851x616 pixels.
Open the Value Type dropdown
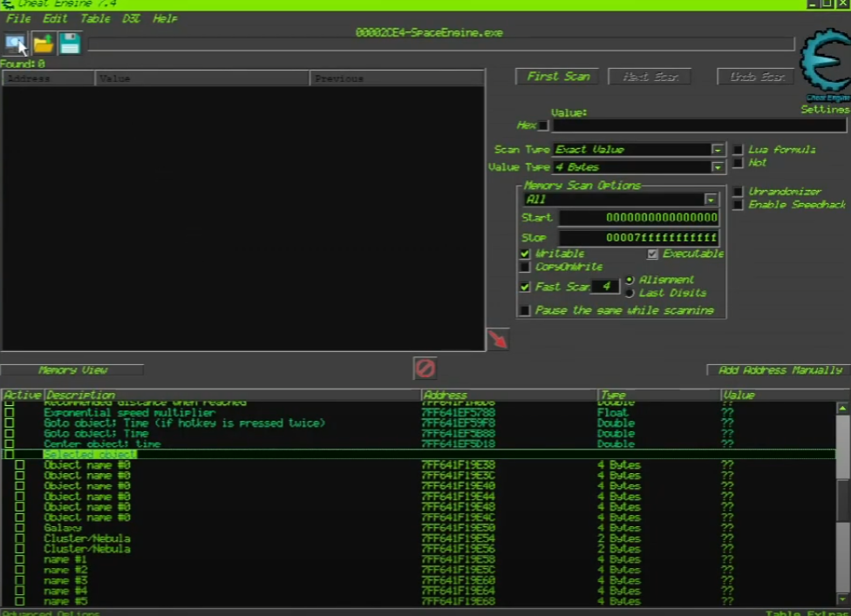(718, 167)
